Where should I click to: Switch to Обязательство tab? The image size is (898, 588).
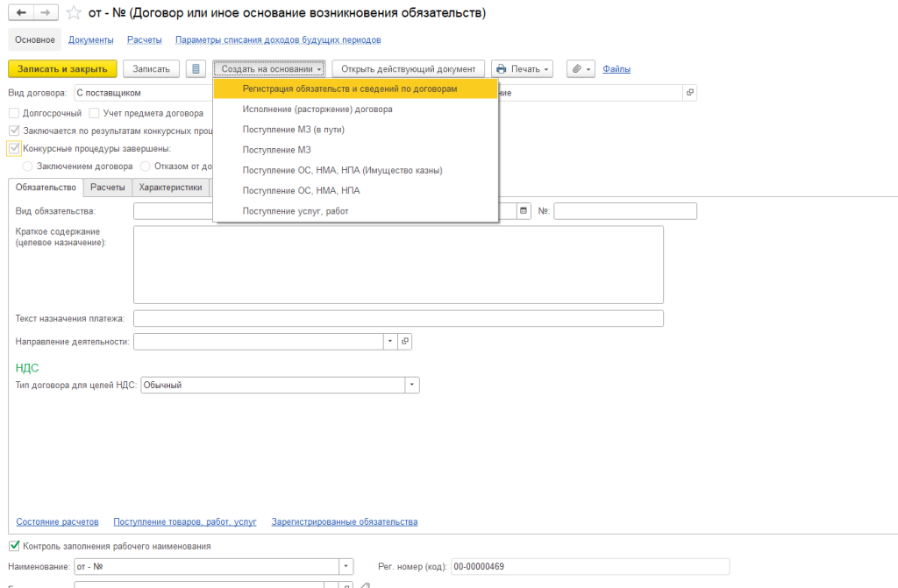(46, 188)
